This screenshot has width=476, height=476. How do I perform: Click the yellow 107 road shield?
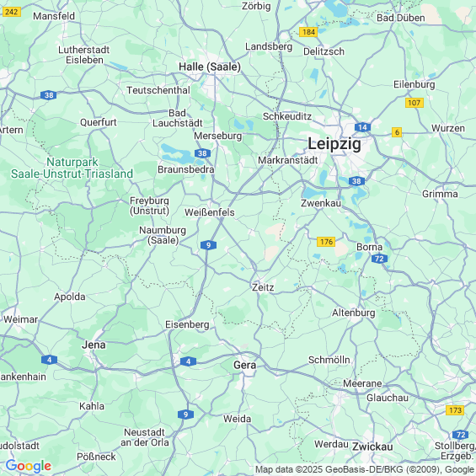click(414, 103)
